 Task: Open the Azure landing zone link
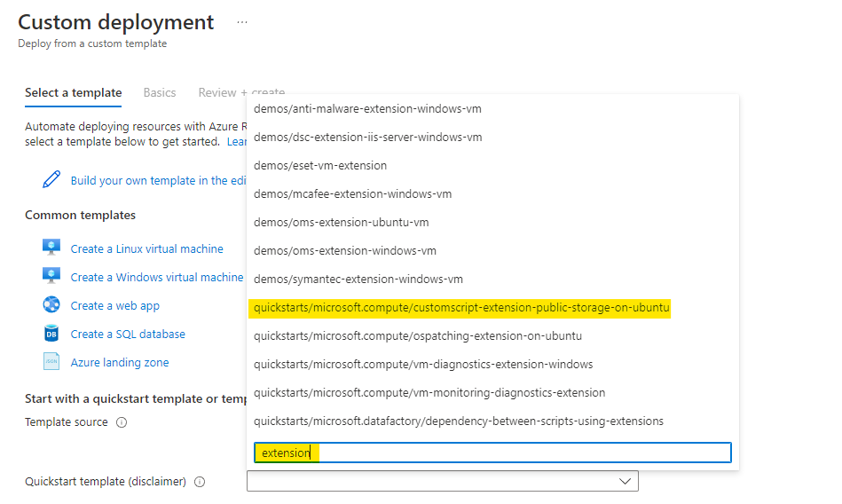120,363
